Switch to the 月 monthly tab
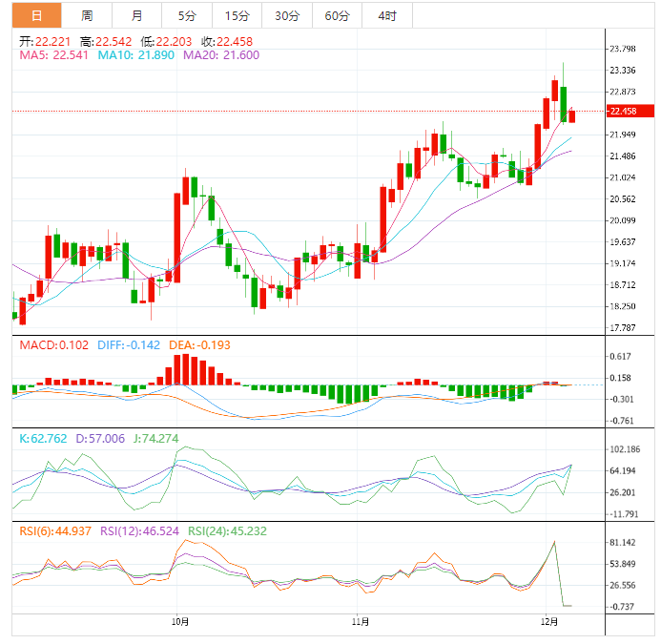This screenshot has width=661, height=644. pyautogui.click(x=137, y=15)
